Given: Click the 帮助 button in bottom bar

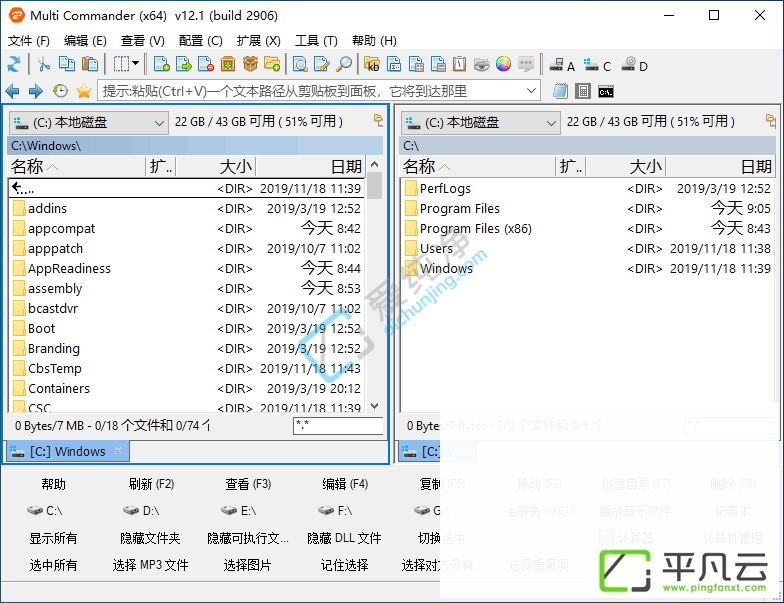Looking at the screenshot, I should [x=54, y=484].
